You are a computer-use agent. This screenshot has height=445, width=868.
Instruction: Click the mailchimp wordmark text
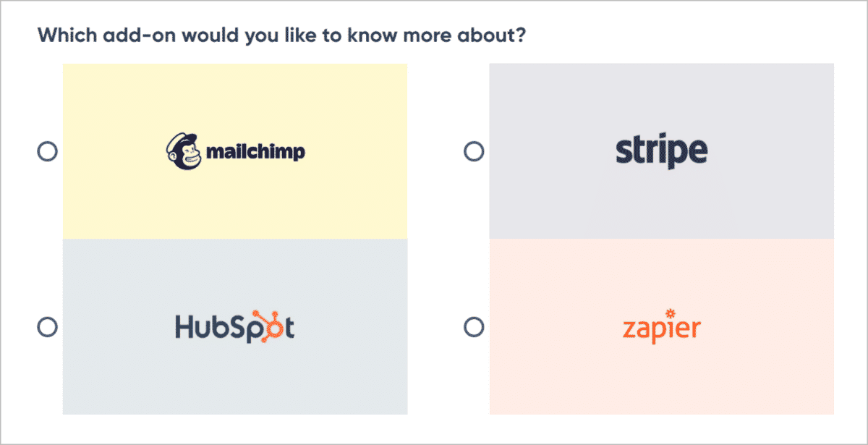(255, 152)
